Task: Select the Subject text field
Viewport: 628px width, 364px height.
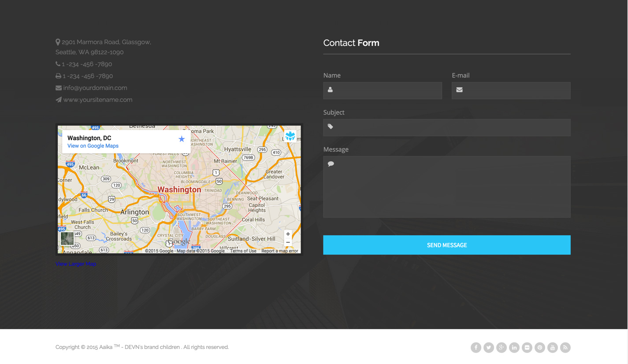Action: coord(451,127)
